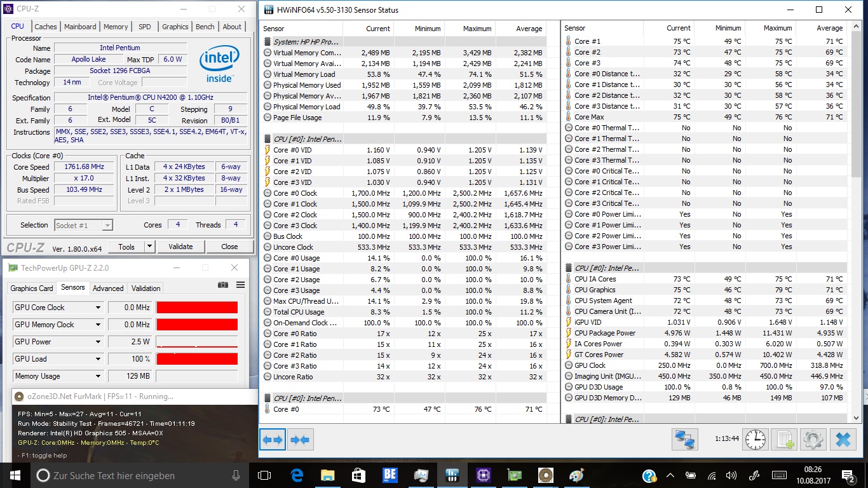The image size is (868, 488).
Task: Switch to the Graphics Card tab in GPU-Z
Action: [32, 288]
